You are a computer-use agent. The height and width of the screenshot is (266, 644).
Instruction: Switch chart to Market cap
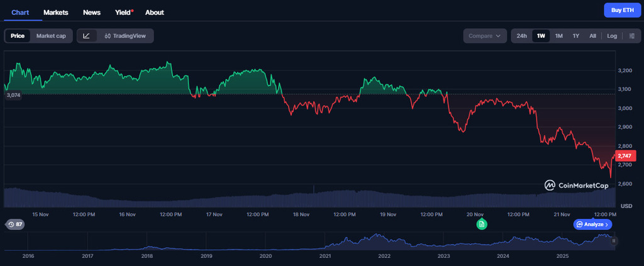coord(51,36)
